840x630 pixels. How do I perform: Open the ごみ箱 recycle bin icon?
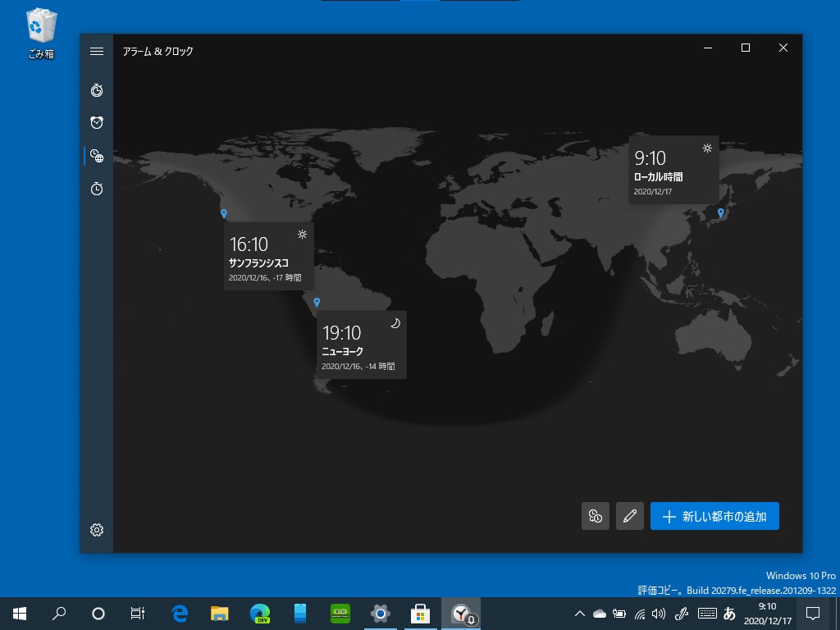pyautogui.click(x=41, y=33)
